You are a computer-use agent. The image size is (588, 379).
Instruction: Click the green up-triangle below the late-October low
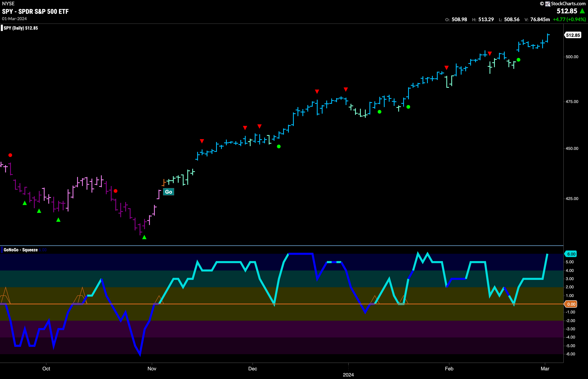pos(145,237)
